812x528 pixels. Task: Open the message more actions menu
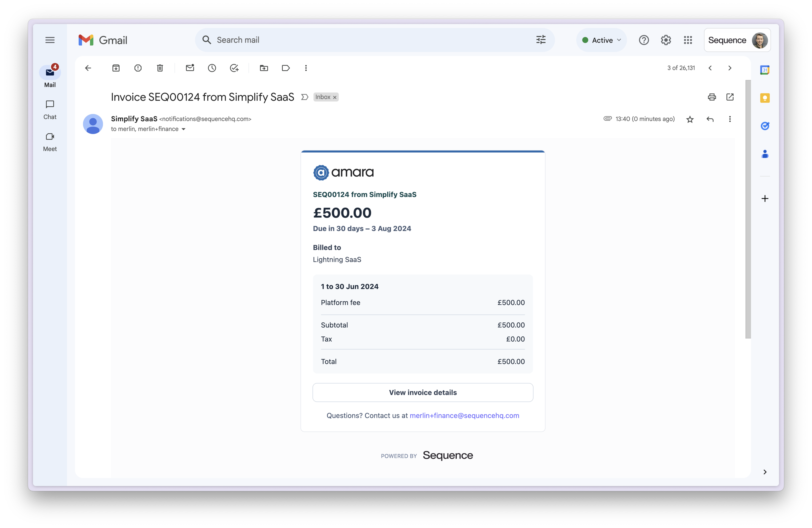[x=730, y=119]
